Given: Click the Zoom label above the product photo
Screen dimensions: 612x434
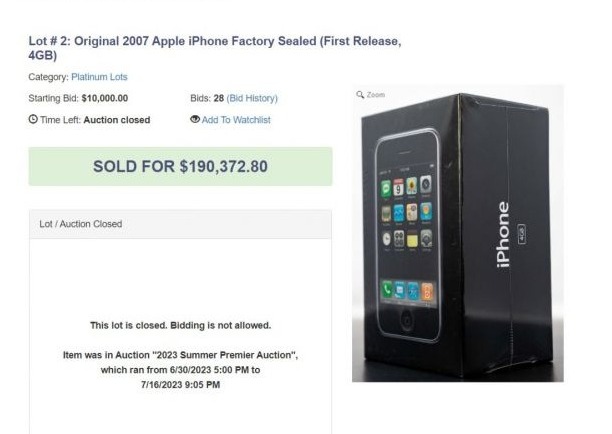Looking at the screenshot, I should tap(375, 95).
